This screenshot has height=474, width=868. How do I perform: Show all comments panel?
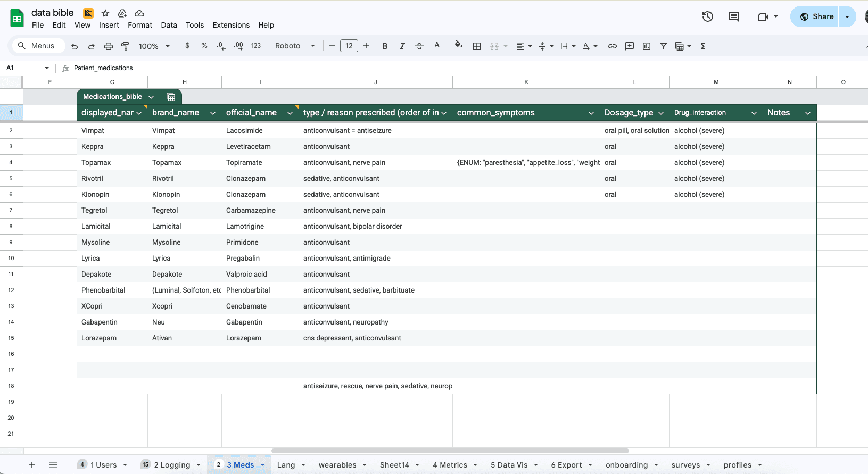(x=734, y=16)
